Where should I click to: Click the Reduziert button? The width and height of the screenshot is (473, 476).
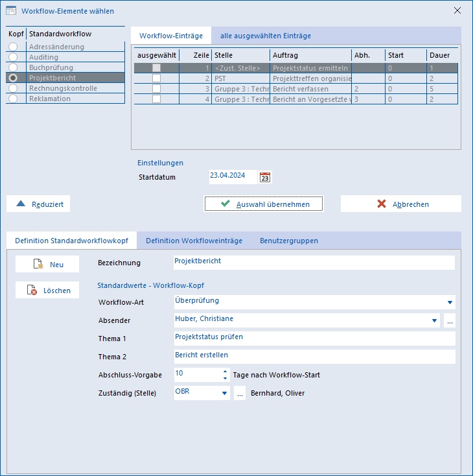38,204
